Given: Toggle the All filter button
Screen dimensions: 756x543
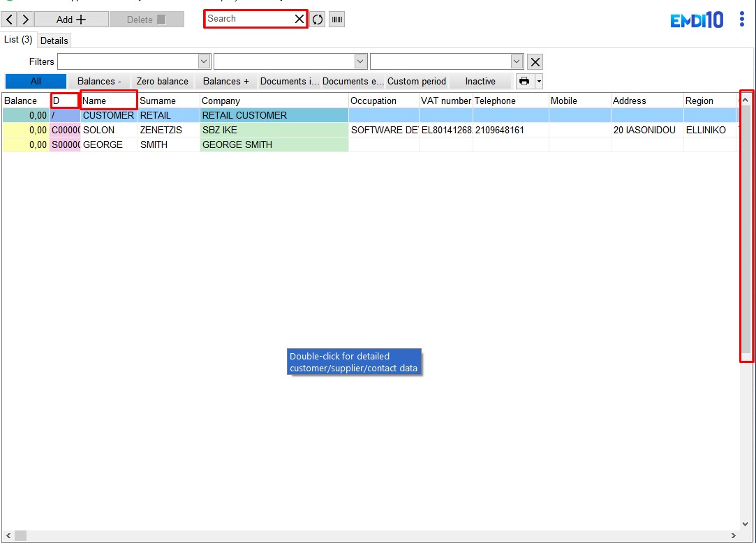Looking at the screenshot, I should (x=36, y=82).
